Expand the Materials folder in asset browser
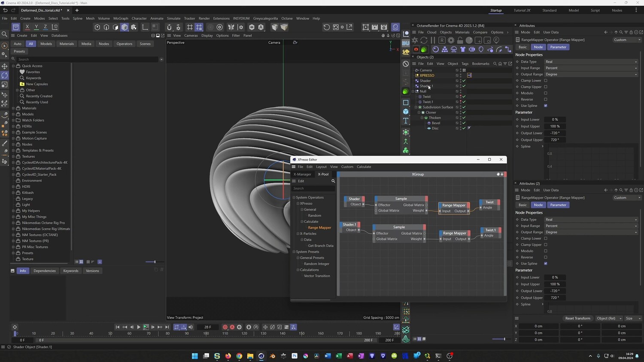 coord(13,108)
